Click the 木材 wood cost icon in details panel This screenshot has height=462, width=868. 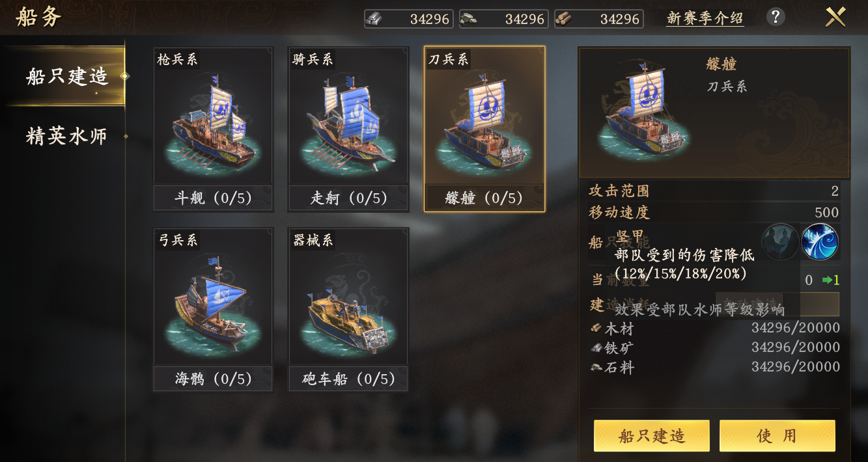tap(596, 328)
